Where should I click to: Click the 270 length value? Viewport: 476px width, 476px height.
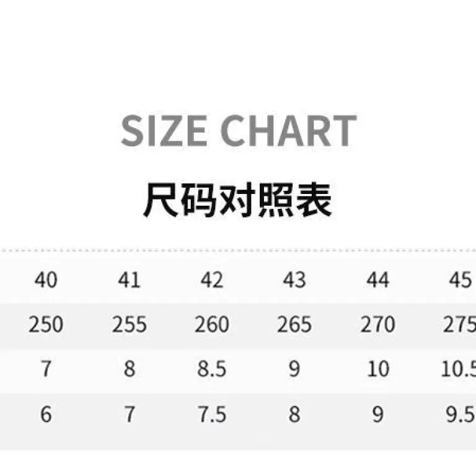pyautogui.click(x=378, y=325)
